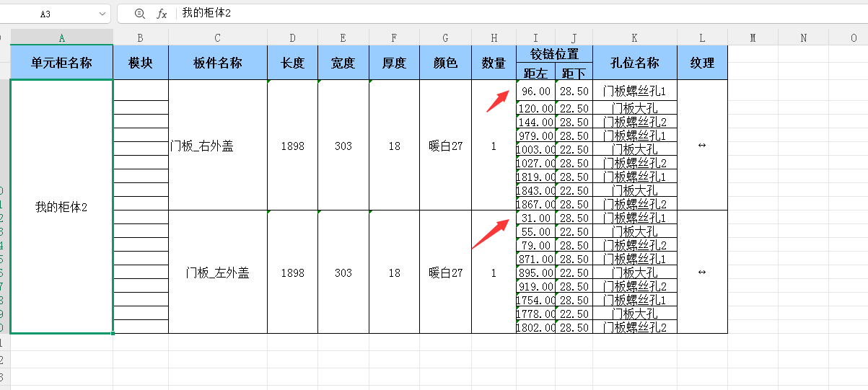
Task: Click the 板件名称 header cell
Action: [218, 63]
